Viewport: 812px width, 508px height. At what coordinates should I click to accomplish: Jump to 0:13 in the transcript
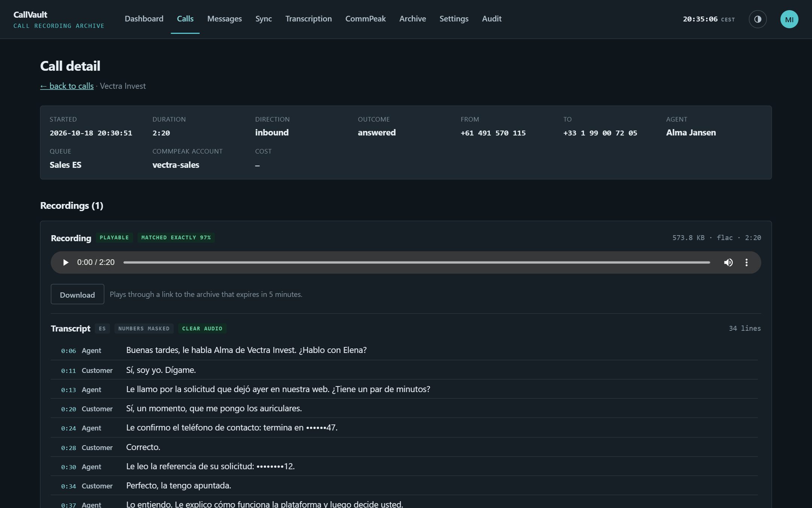[68, 390]
